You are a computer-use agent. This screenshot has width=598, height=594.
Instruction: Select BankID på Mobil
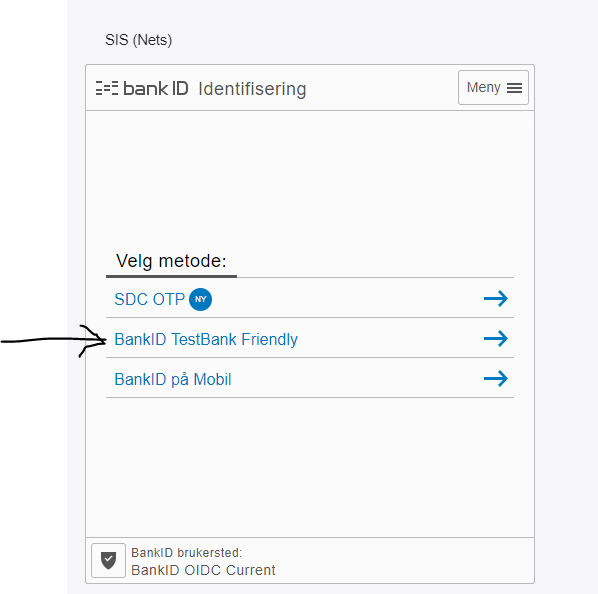click(x=310, y=378)
